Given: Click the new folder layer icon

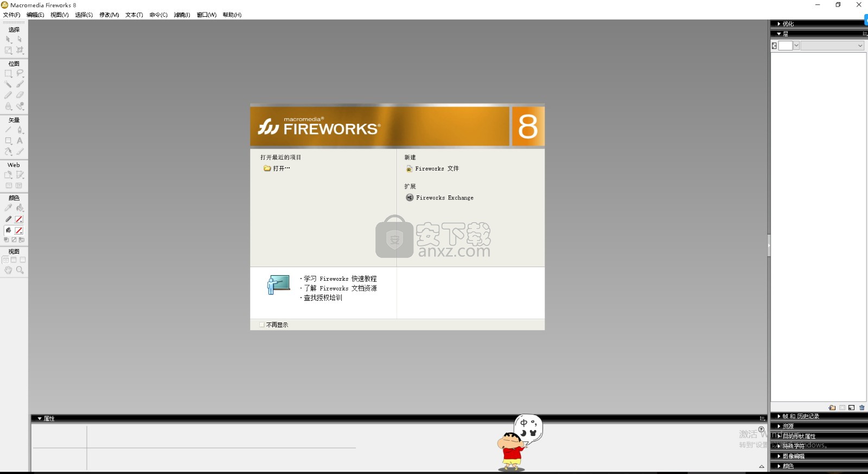Looking at the screenshot, I should (832, 408).
